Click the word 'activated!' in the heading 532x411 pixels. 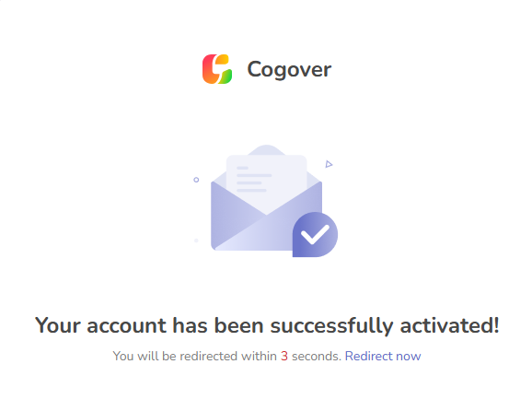click(449, 325)
